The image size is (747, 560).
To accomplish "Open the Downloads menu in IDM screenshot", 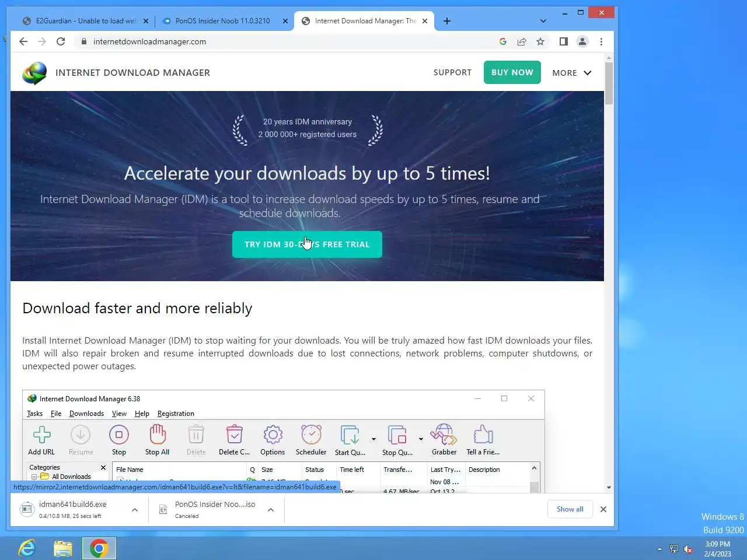I will click(86, 414).
